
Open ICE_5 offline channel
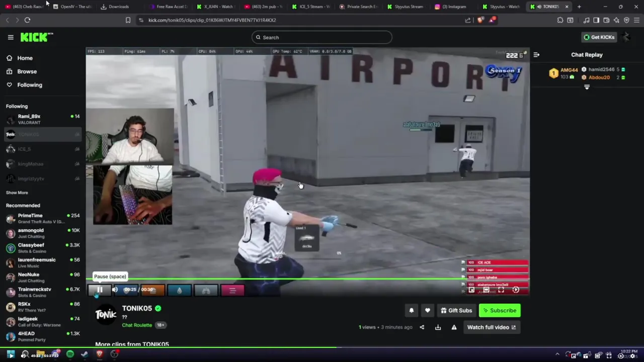click(42, 149)
